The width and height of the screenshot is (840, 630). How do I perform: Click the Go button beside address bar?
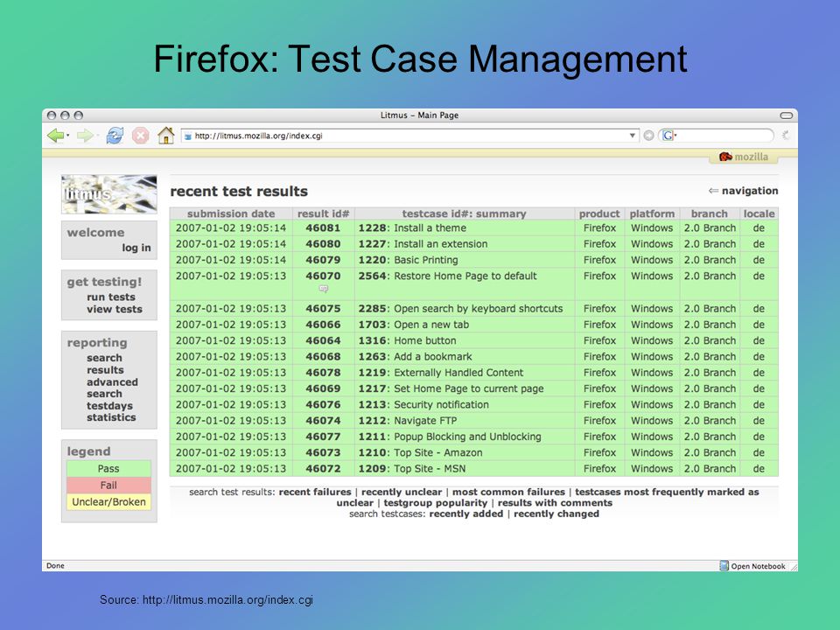point(648,136)
